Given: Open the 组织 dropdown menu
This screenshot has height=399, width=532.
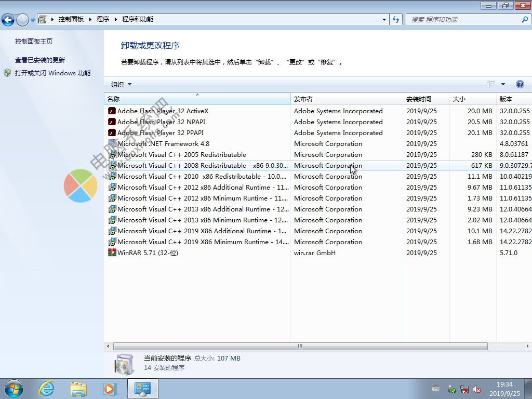Looking at the screenshot, I should point(121,85).
